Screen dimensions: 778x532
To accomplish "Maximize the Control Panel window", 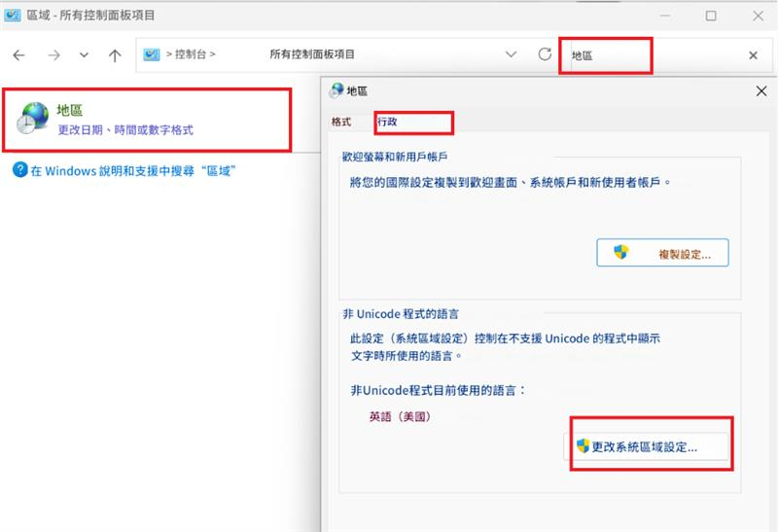I will pyautogui.click(x=711, y=16).
